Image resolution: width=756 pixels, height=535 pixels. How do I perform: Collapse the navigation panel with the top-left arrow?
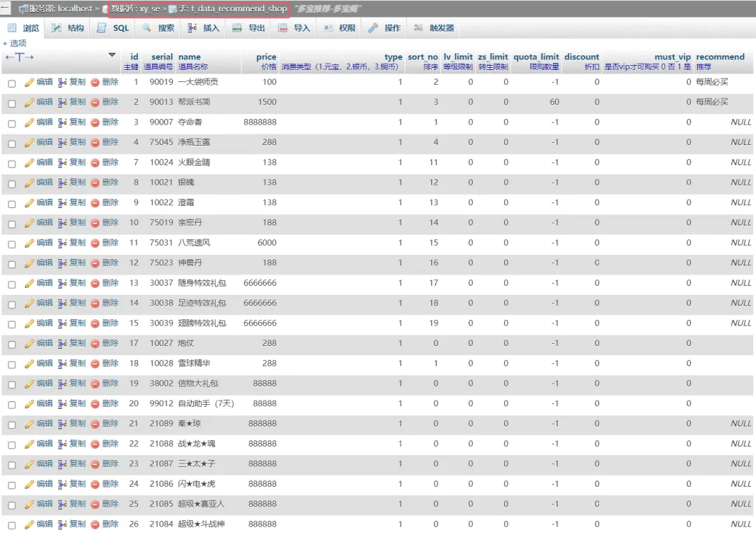(5, 8)
